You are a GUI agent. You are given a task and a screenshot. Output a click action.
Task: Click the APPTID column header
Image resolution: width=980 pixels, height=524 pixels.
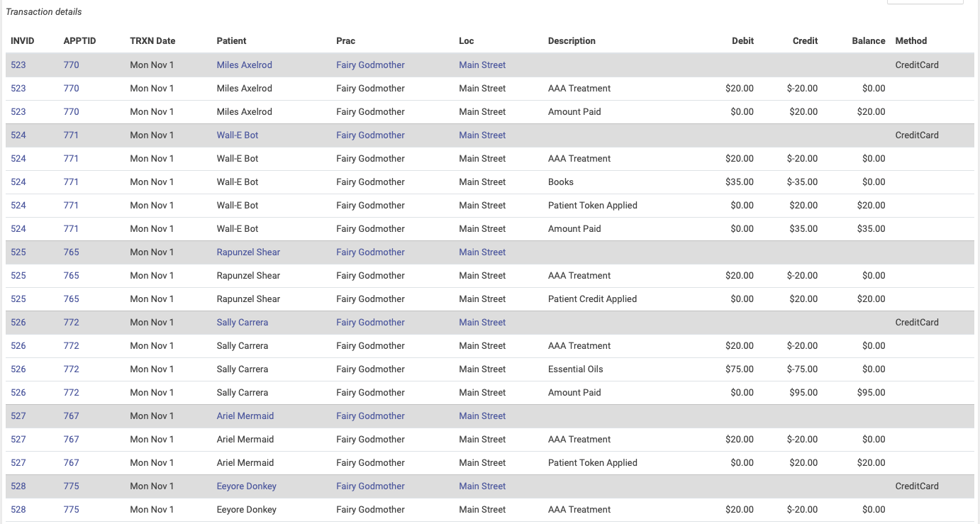click(79, 40)
